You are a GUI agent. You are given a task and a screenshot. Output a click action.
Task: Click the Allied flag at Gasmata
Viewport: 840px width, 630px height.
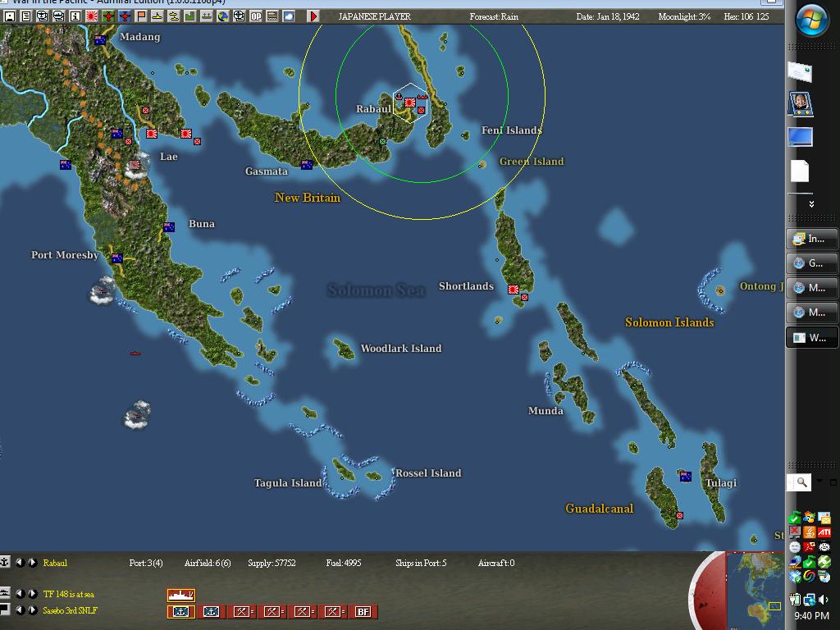click(307, 164)
